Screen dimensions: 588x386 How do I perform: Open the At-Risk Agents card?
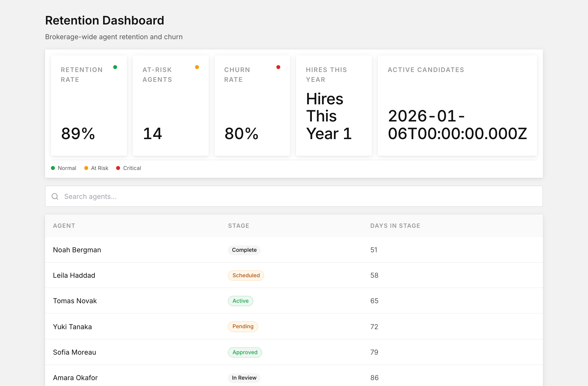pos(171,106)
